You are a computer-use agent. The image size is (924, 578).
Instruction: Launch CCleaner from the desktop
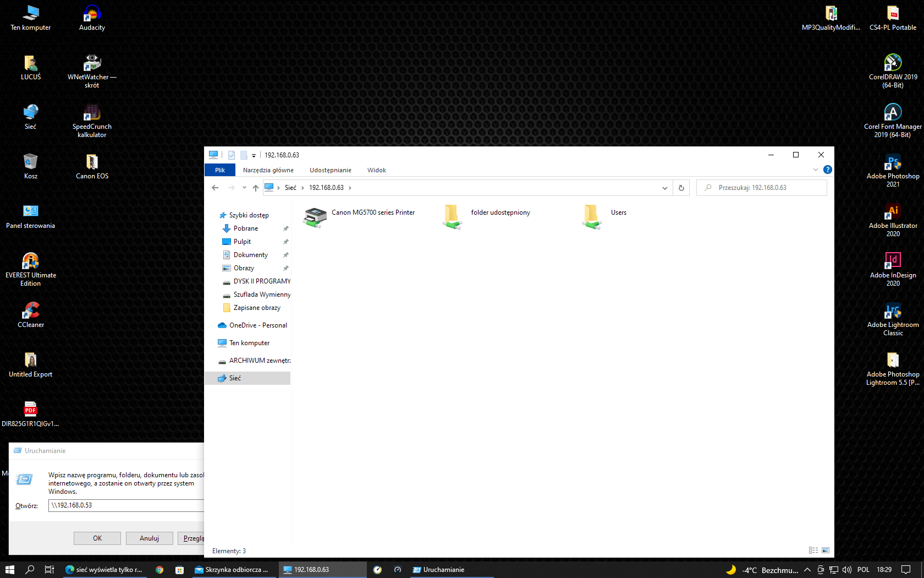(31, 315)
